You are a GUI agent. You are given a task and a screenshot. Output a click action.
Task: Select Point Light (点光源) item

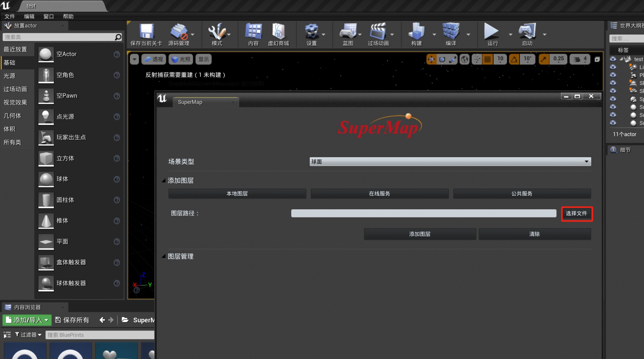(x=79, y=117)
